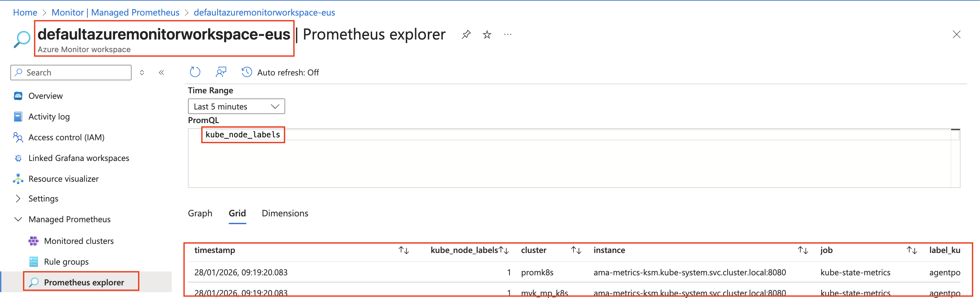
Task: Collapse the Managed Prometheus section chevron
Action: [18, 219]
